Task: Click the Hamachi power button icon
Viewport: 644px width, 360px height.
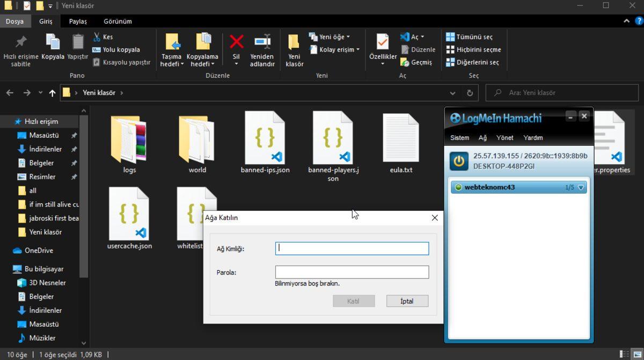Action: point(459,161)
